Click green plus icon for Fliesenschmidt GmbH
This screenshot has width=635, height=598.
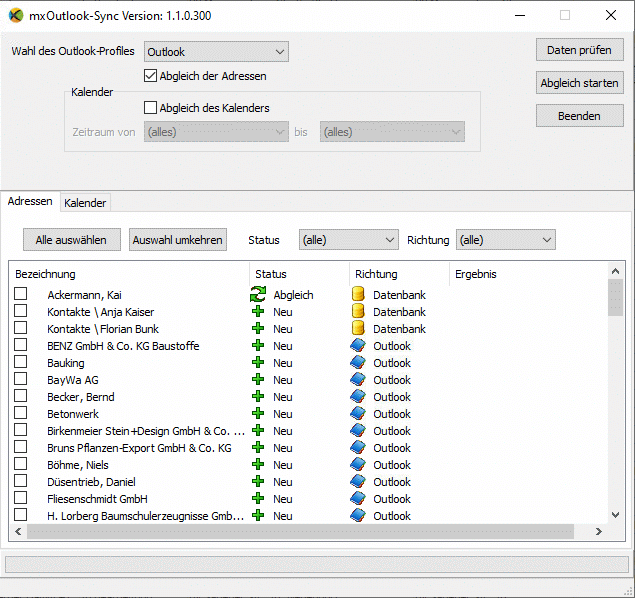258,498
